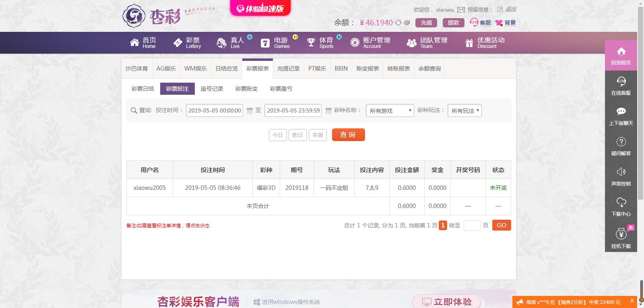Image resolution: width=644 pixels, height=308 pixels.
Task: Expand the 所有玩法 play type dropdown
Action: (464, 110)
